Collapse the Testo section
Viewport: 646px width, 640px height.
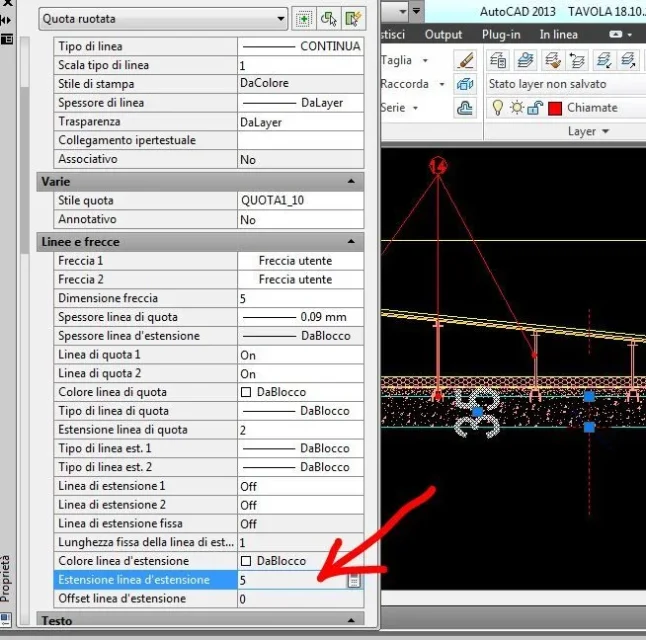point(351,620)
